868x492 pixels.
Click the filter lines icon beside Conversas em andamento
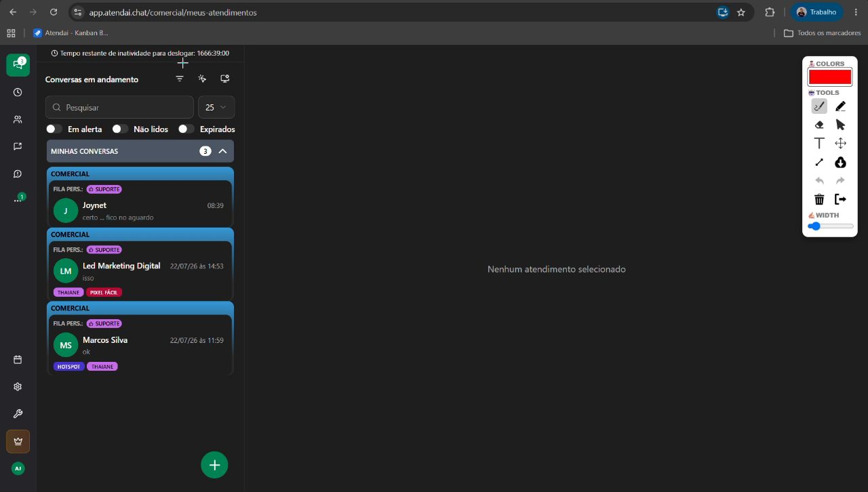[180, 79]
